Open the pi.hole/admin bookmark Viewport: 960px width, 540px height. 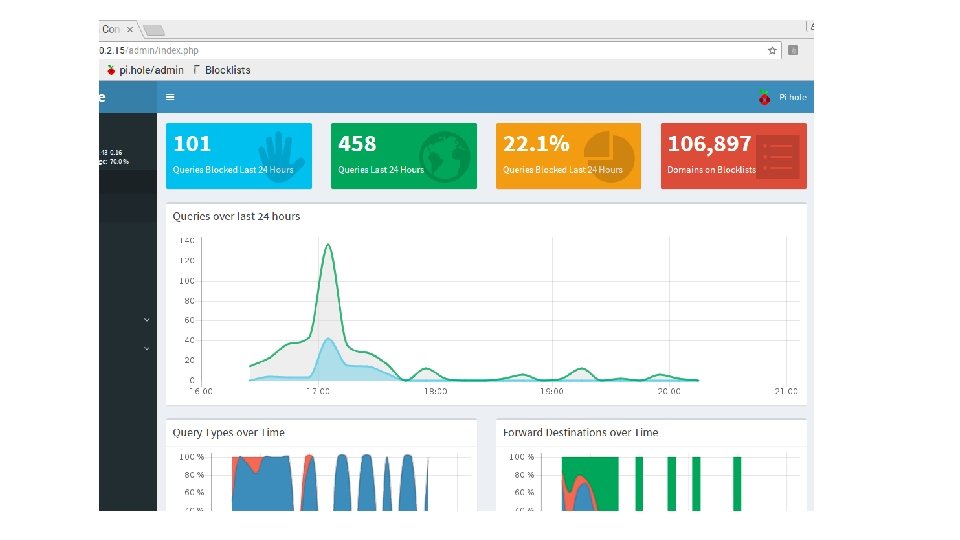(145, 70)
